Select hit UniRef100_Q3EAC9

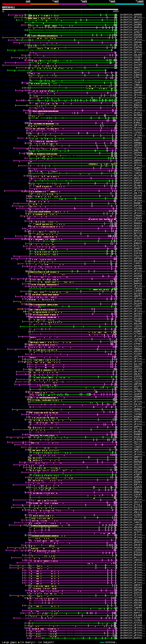[131, 218]
